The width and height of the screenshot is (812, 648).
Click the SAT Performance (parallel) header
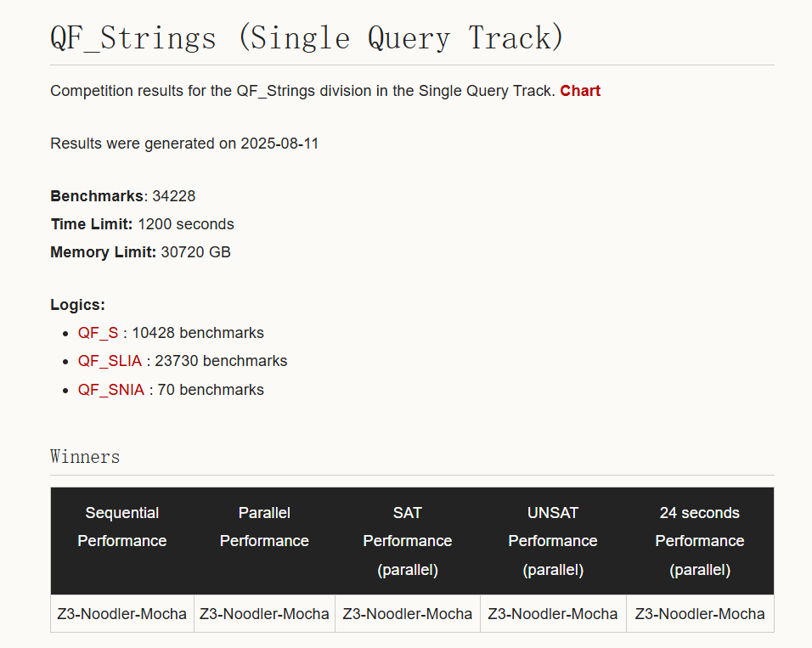[408, 541]
